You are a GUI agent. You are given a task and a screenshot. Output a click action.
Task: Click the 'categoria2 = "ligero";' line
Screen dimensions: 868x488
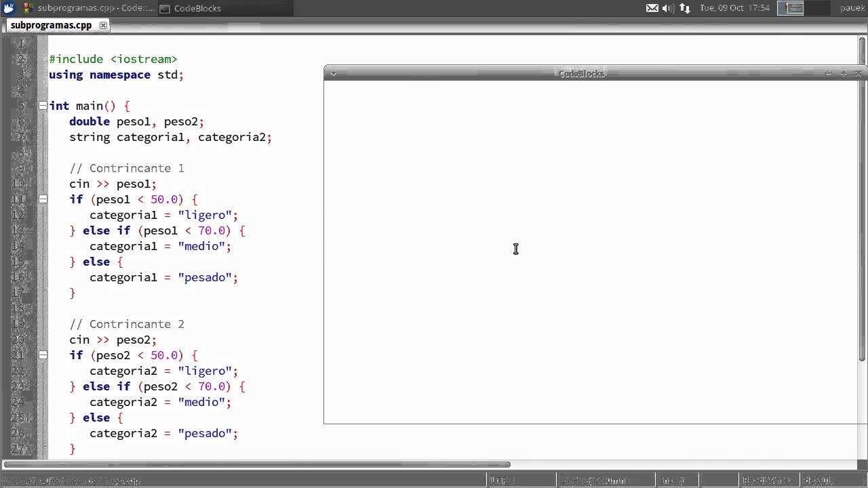(163, 371)
